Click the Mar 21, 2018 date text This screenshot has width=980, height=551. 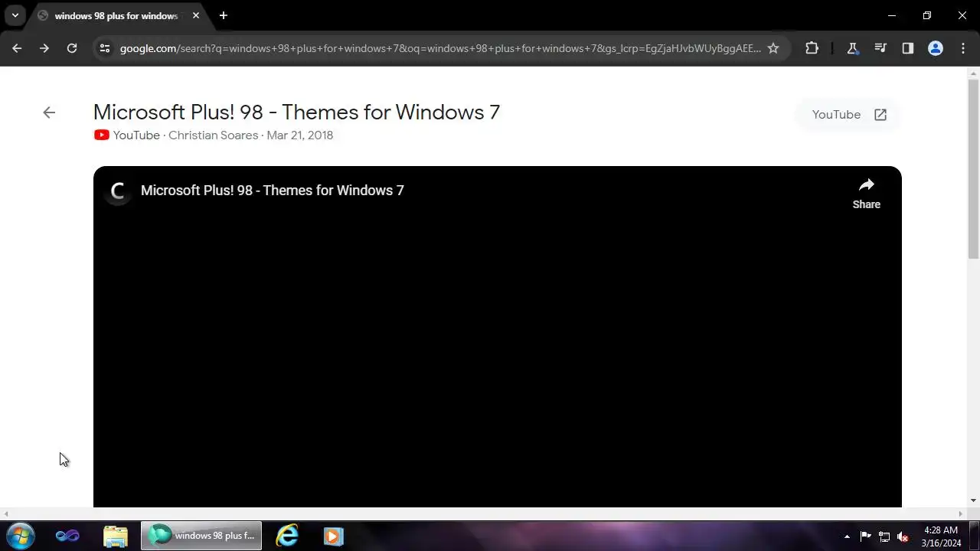pyautogui.click(x=300, y=135)
